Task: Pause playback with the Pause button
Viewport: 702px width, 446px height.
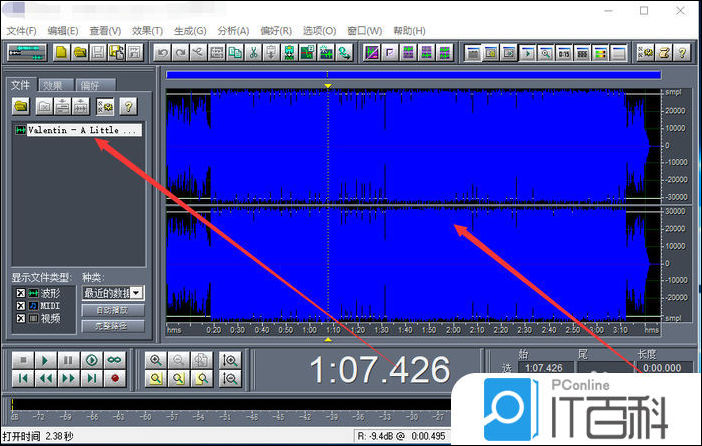Action: tap(68, 360)
